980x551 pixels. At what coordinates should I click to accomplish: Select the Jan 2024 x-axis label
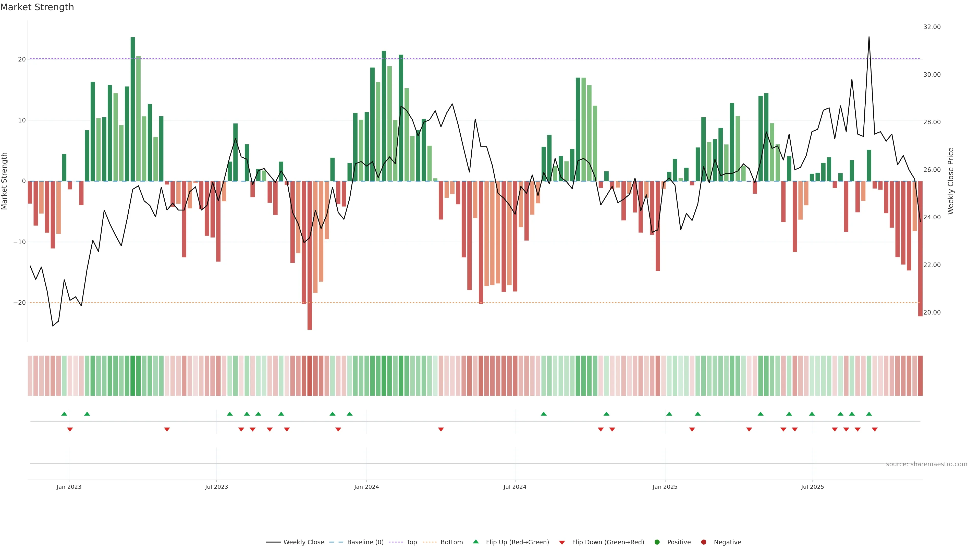(x=366, y=487)
